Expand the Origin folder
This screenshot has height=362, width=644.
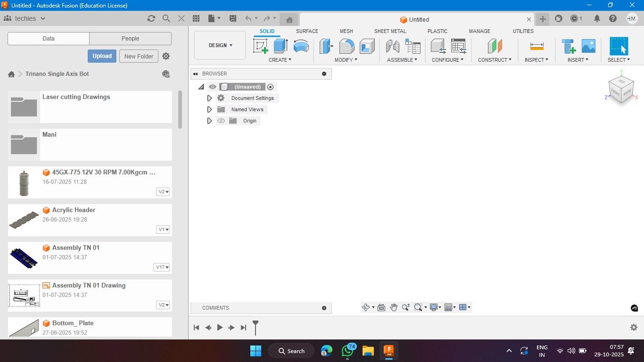click(x=210, y=121)
